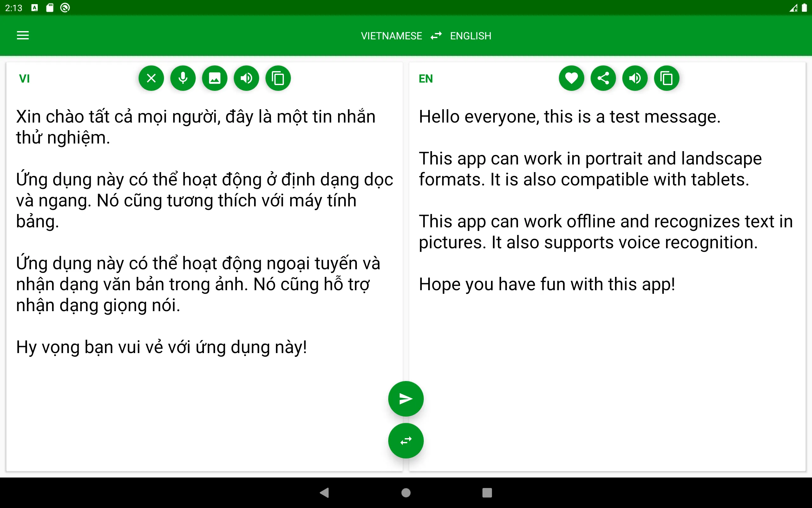This screenshot has height=508, width=812.
Task: Copy the English translated text
Action: (x=667, y=78)
